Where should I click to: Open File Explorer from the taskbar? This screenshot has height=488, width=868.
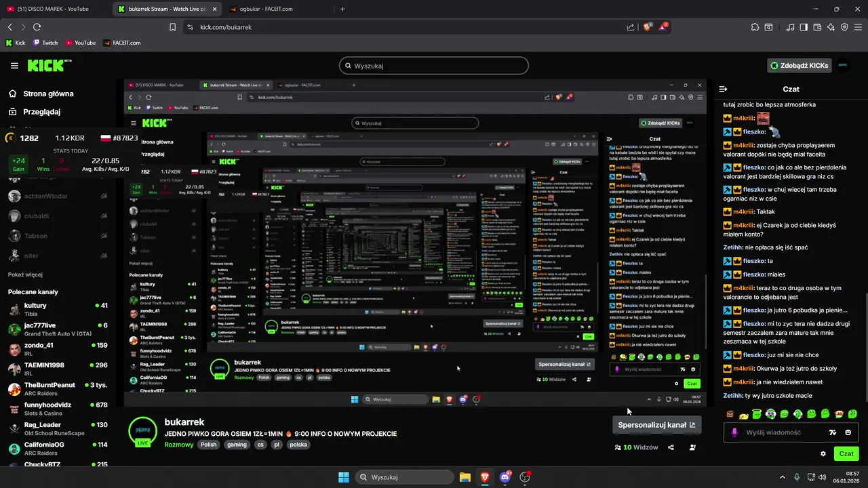[x=465, y=477]
